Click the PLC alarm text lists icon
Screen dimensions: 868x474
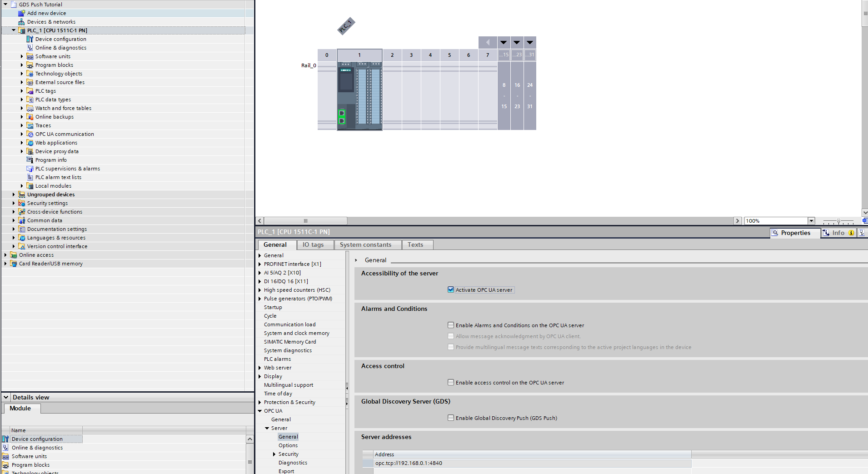click(x=30, y=177)
